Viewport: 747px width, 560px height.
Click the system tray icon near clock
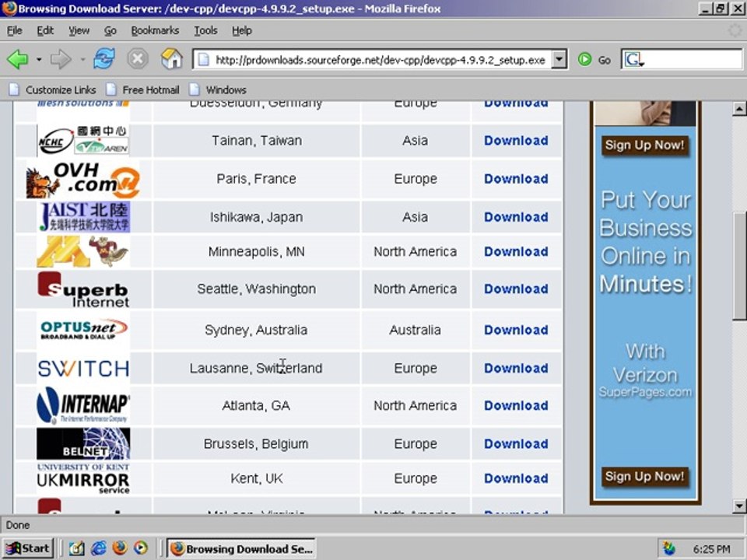(x=669, y=549)
